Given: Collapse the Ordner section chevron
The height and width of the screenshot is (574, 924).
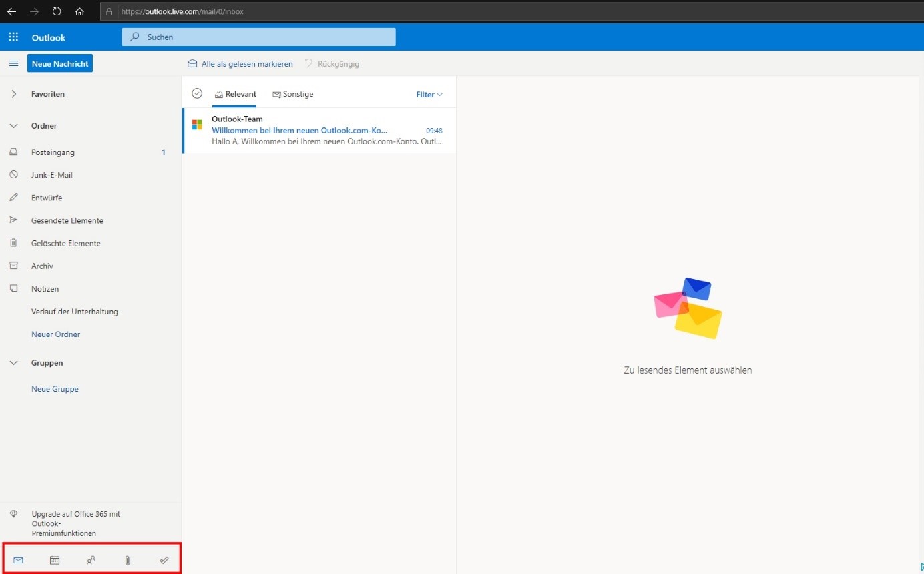Looking at the screenshot, I should click(13, 125).
